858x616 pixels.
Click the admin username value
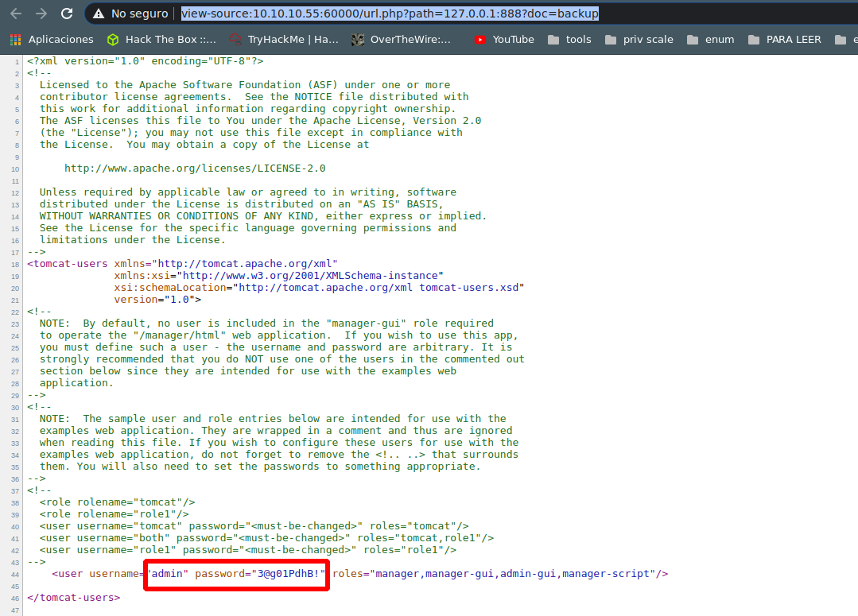pos(167,573)
